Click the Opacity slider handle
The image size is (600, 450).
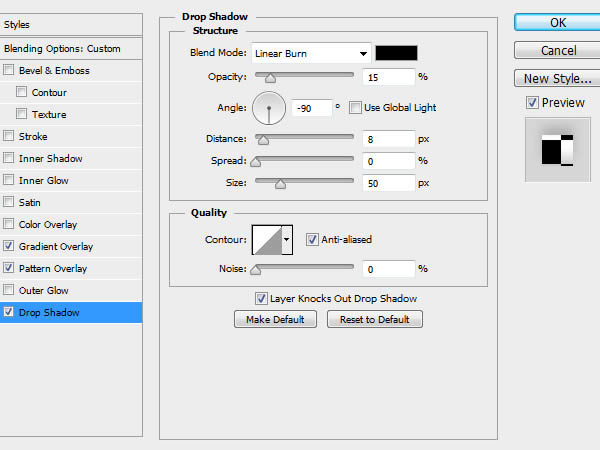point(270,78)
